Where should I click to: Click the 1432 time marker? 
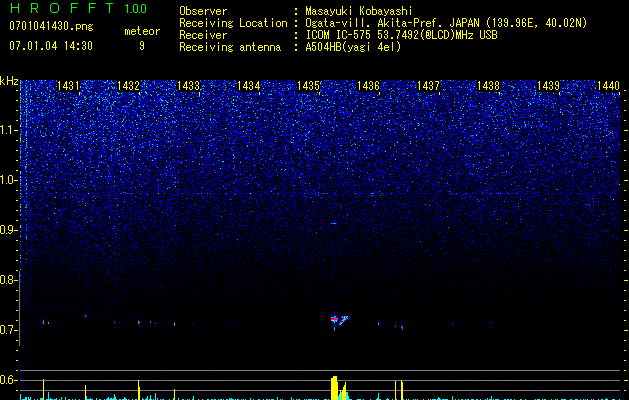[x=128, y=86]
